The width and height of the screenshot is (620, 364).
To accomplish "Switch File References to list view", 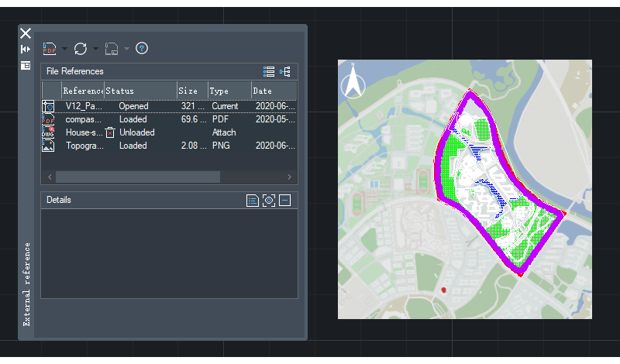I will click(269, 71).
